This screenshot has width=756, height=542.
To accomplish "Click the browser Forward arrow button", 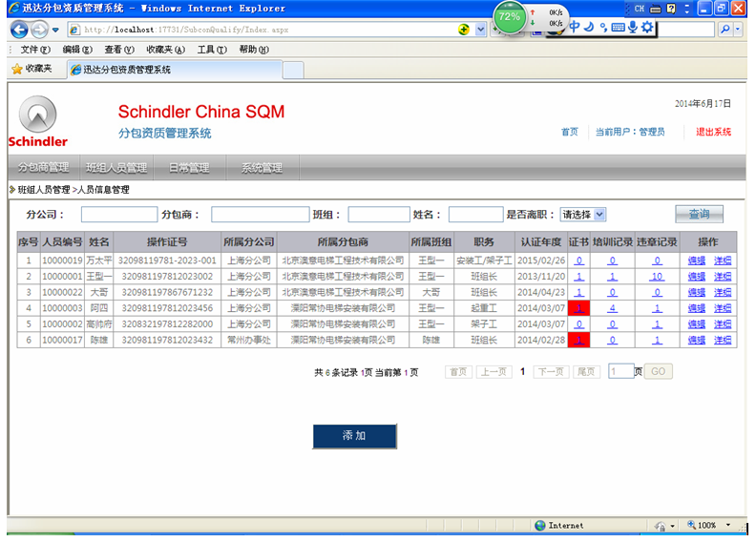I will click(x=39, y=30).
